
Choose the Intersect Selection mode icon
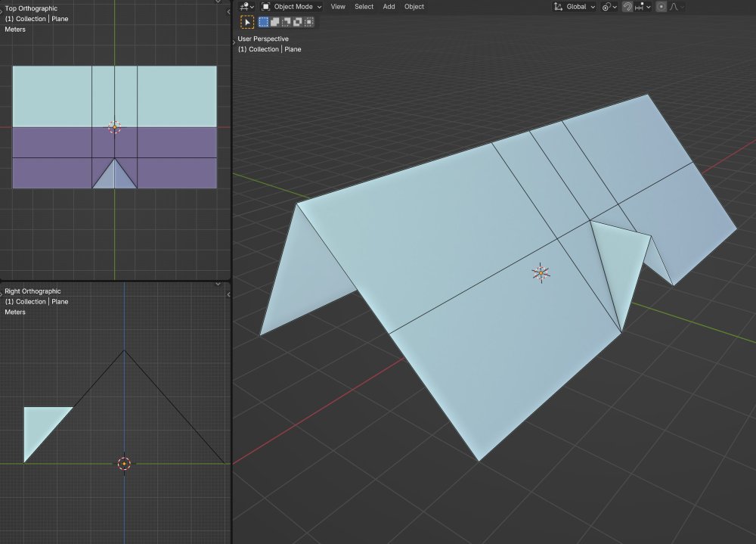pos(309,23)
